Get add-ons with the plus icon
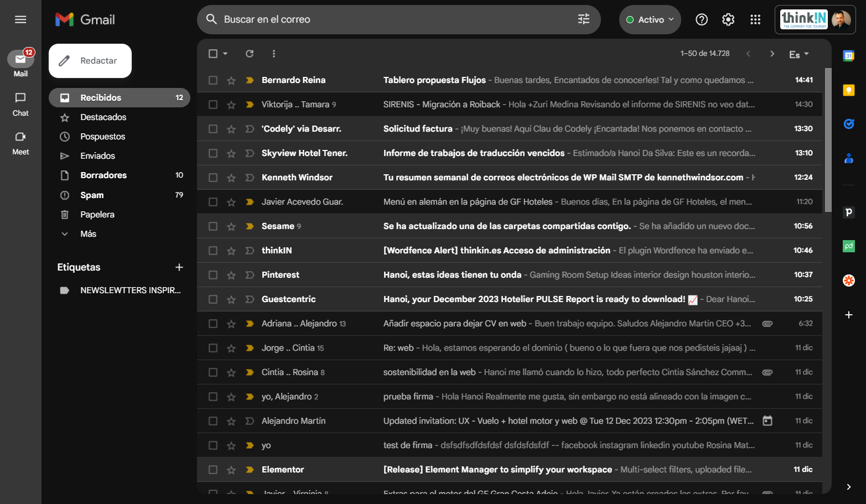 pos(848,315)
